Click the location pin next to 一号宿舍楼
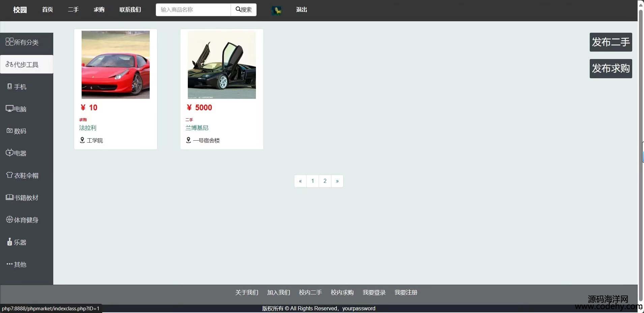The width and height of the screenshot is (644, 313). click(x=188, y=140)
